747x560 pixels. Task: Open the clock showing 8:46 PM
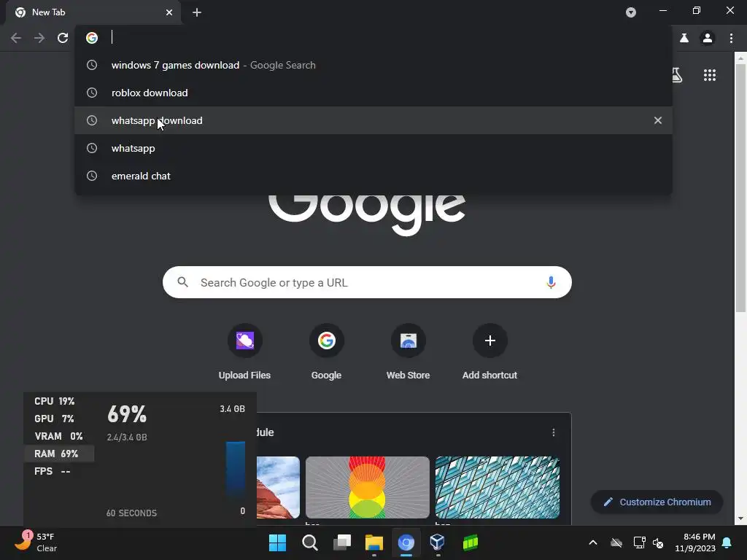(695, 542)
